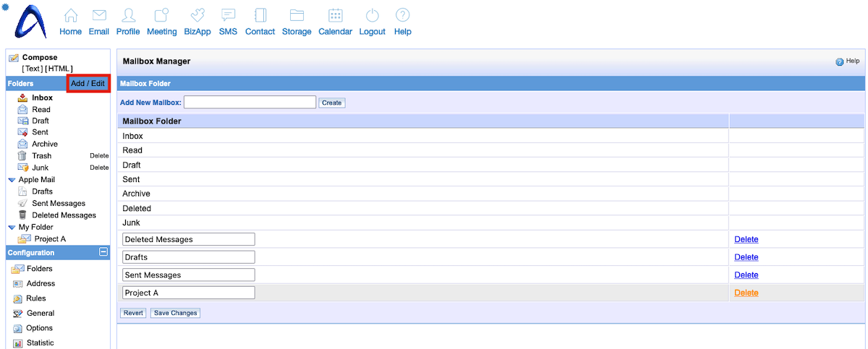Screen dimensions: 868x349
Task: Click the Storage folder icon
Action: [297, 16]
